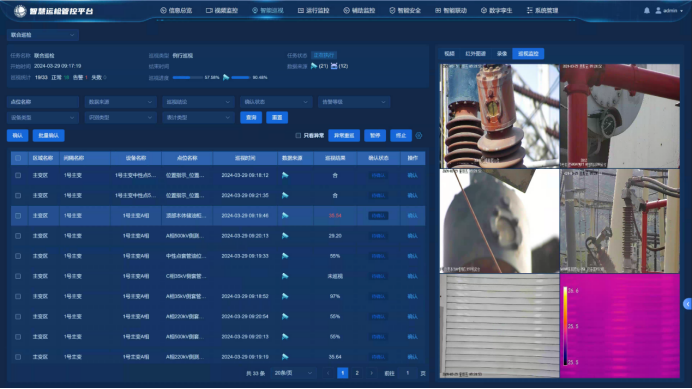The width and height of the screenshot is (692, 389).
Task: Select the checkbox of the highlighted 35.54 row
Action: pos(18,216)
